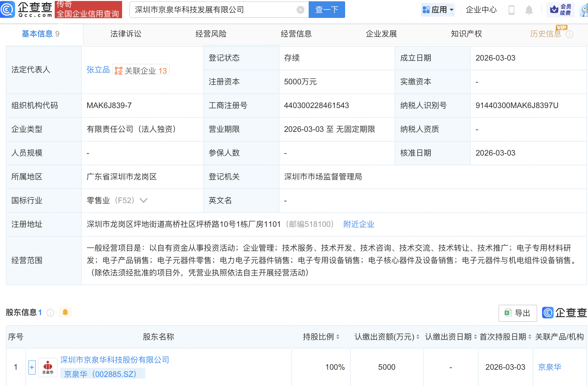Expand the shareholder row with the plus button
Viewport: 588px width, 386px height.
click(x=32, y=367)
